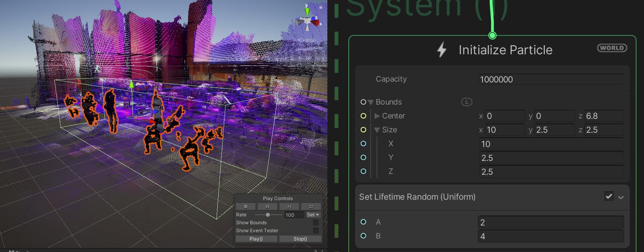Enable the Show Event Tester checkbox

click(316, 231)
